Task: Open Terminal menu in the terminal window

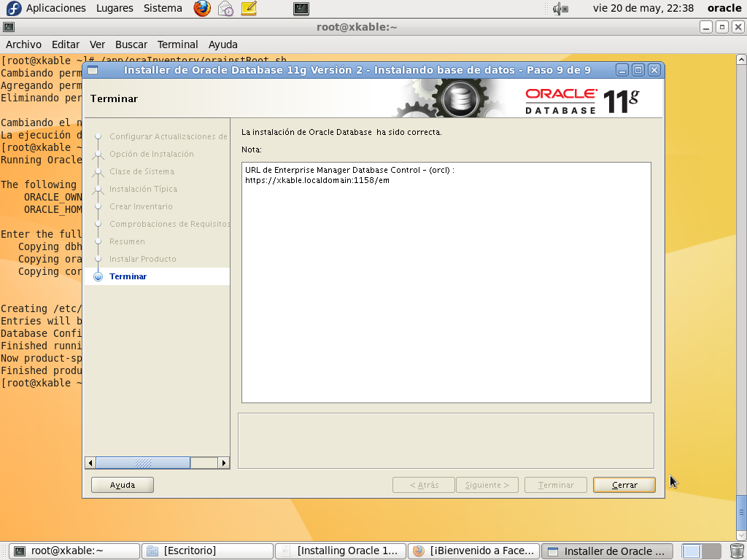Action: (177, 44)
